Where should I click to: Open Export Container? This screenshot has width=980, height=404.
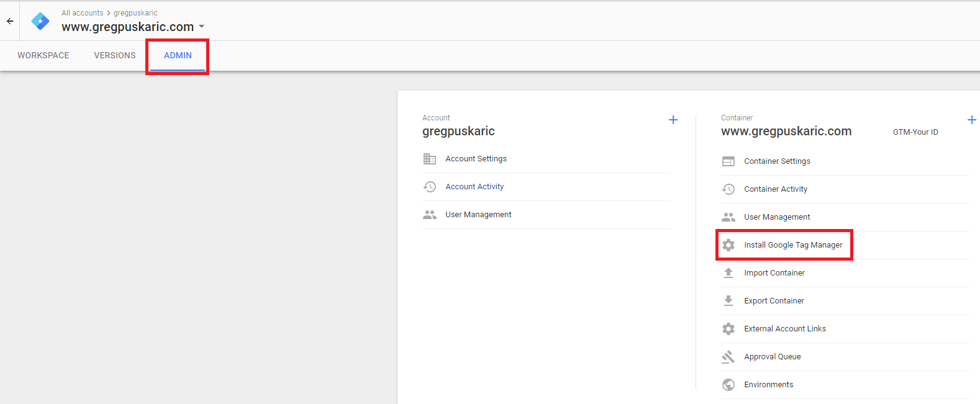click(x=774, y=301)
